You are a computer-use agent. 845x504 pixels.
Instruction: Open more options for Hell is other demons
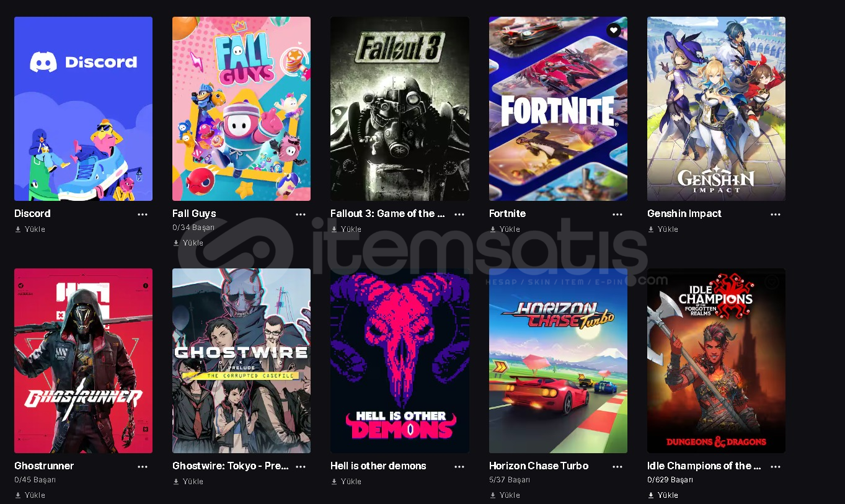[x=459, y=467]
